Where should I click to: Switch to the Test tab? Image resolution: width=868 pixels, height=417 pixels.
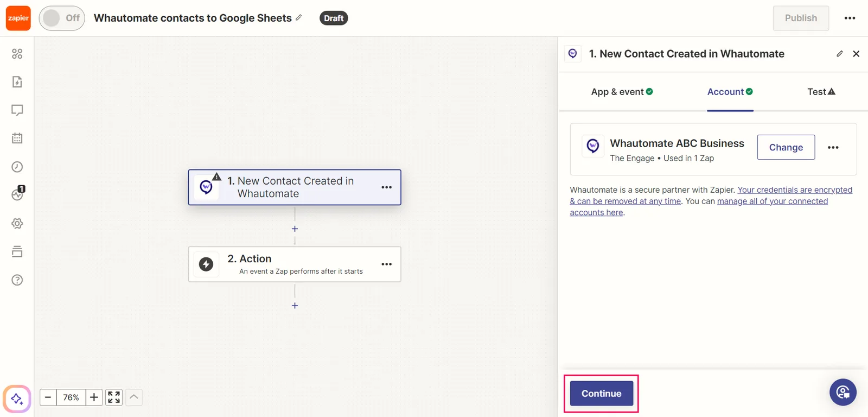tap(821, 92)
